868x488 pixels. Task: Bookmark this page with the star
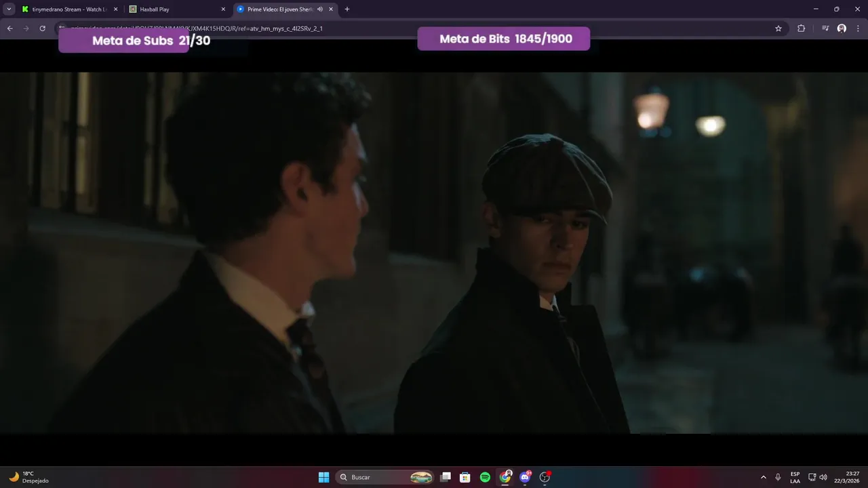tap(778, 28)
